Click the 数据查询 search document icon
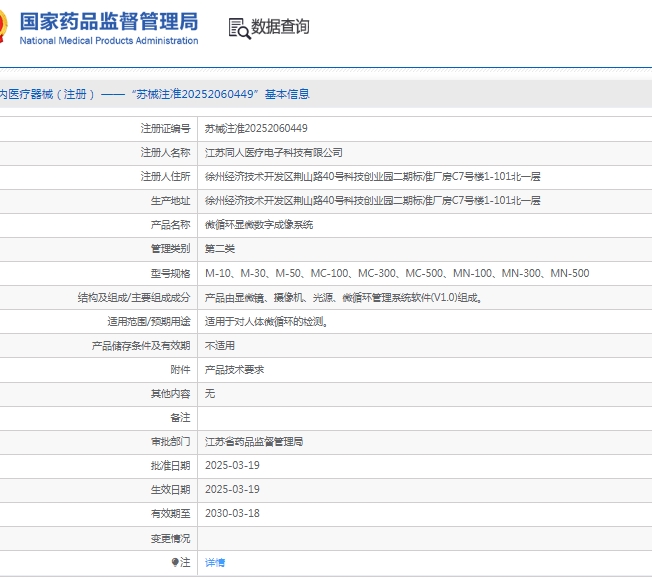 (x=240, y=29)
